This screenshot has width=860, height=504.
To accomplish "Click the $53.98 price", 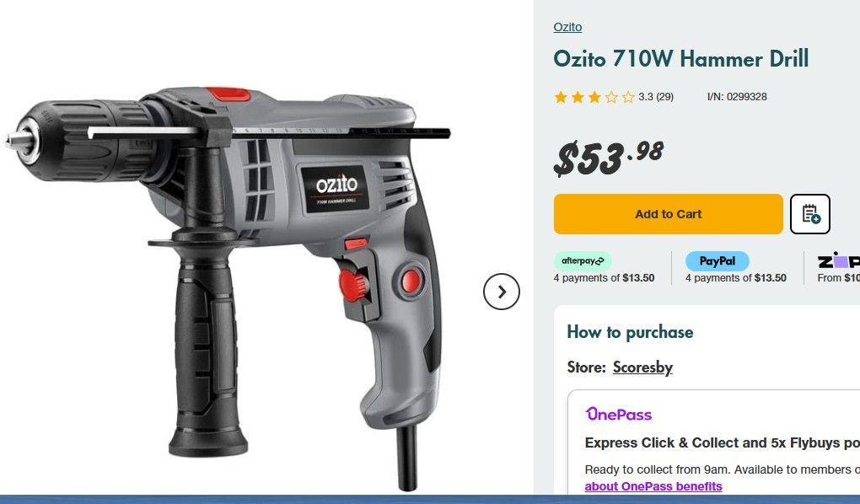I will 608,158.
